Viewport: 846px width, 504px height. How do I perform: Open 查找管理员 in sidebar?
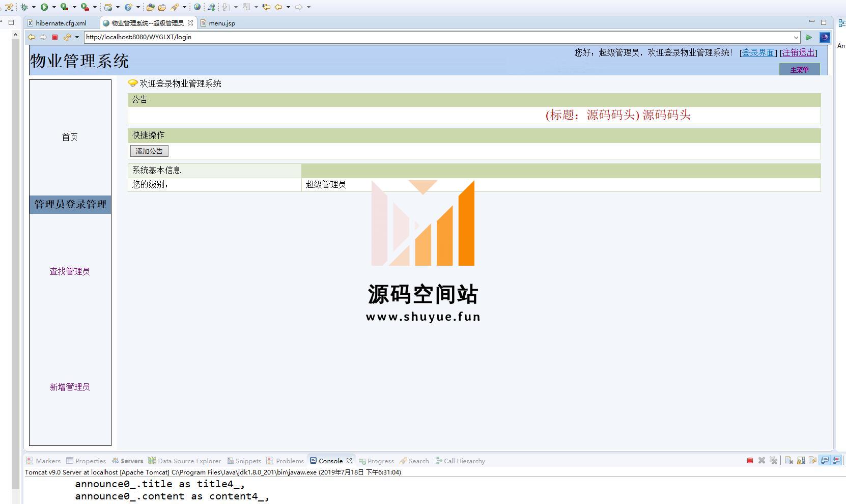[70, 271]
